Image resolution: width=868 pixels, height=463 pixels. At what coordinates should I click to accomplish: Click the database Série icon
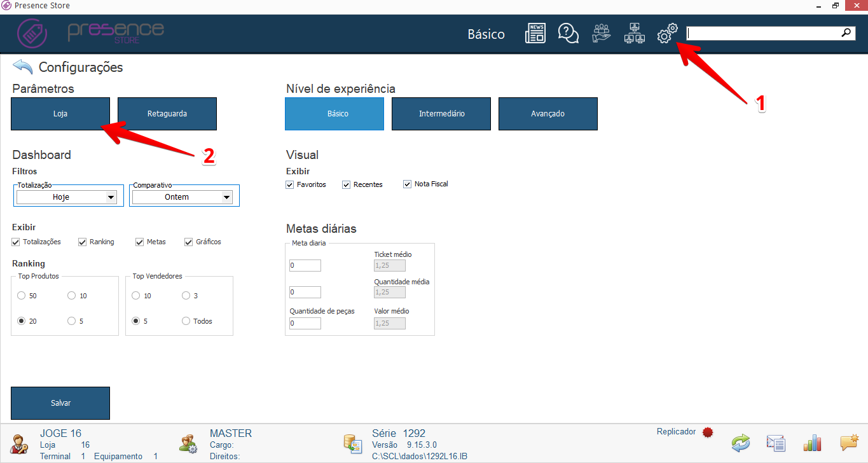point(352,443)
